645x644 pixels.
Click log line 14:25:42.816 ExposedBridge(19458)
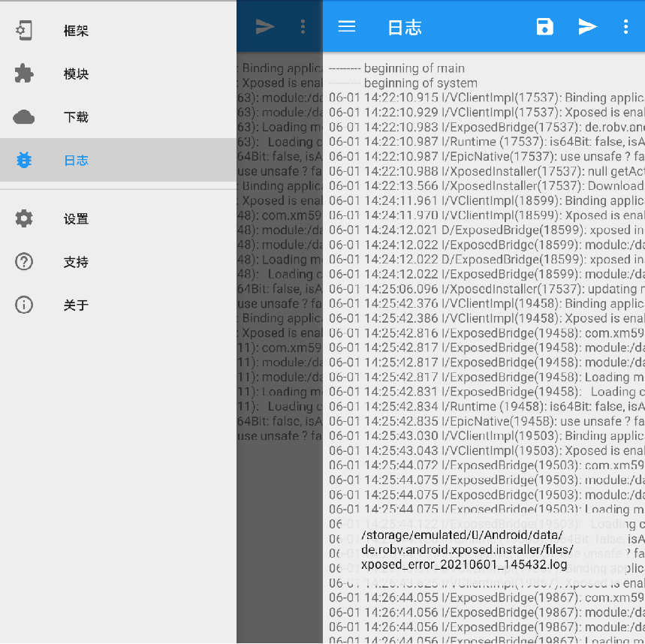[x=487, y=333]
